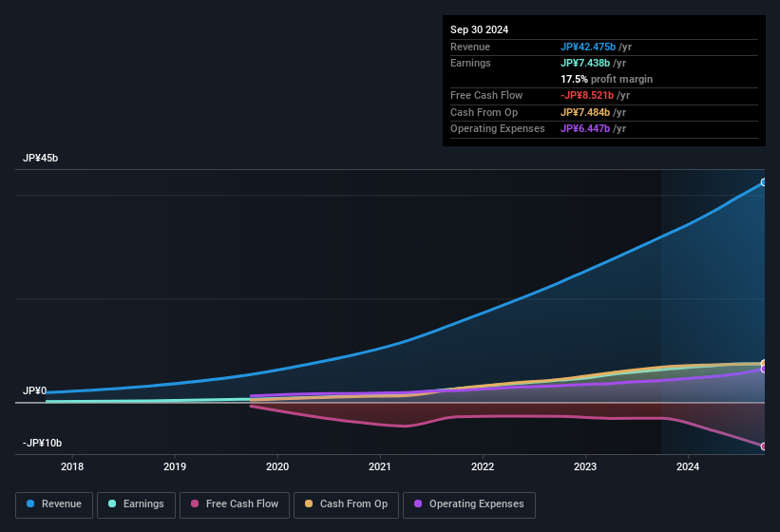Select the 2024 x-axis year label

(688, 466)
